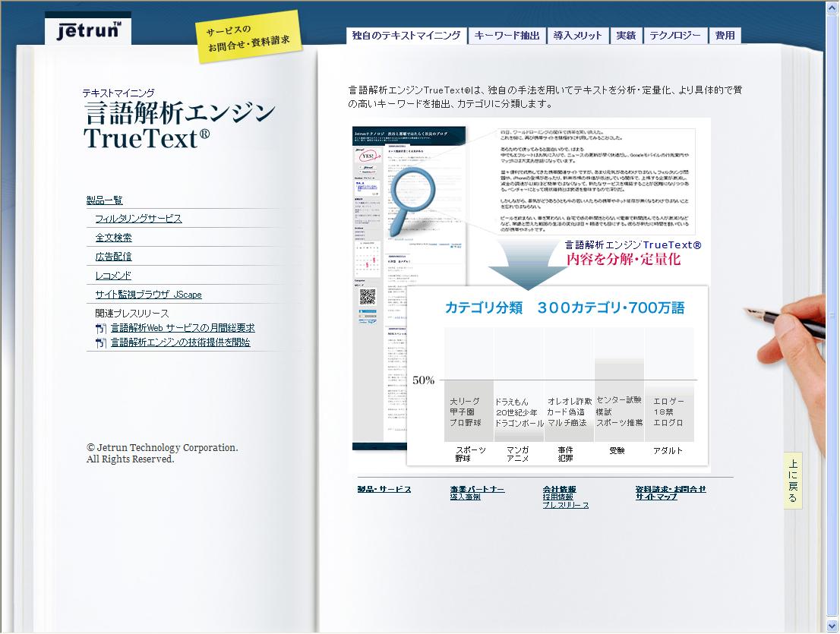The image size is (840, 634).
Task: Open the サイトマップ footer link
Action: pos(656,497)
